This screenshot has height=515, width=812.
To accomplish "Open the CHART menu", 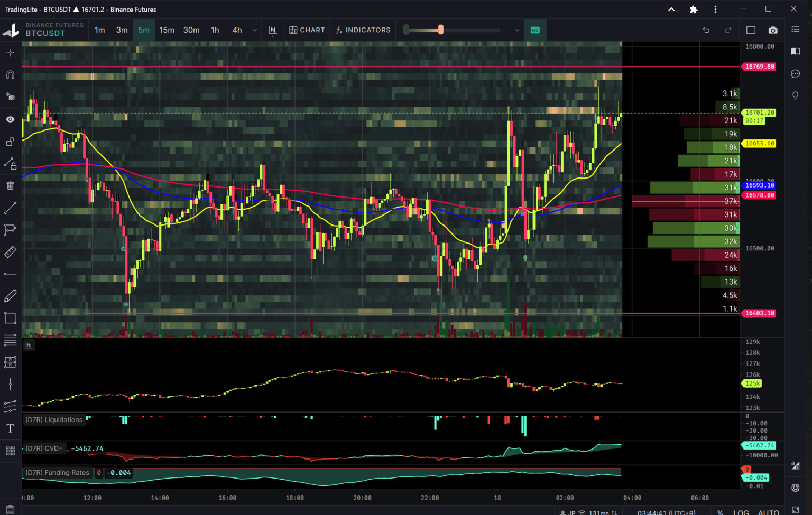I will tap(307, 30).
